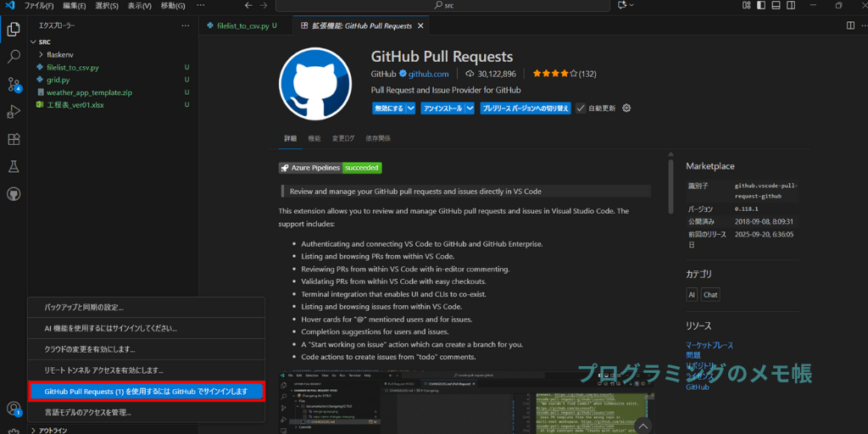Select GitHub Pull Requests sign-in menu entry

click(146, 392)
